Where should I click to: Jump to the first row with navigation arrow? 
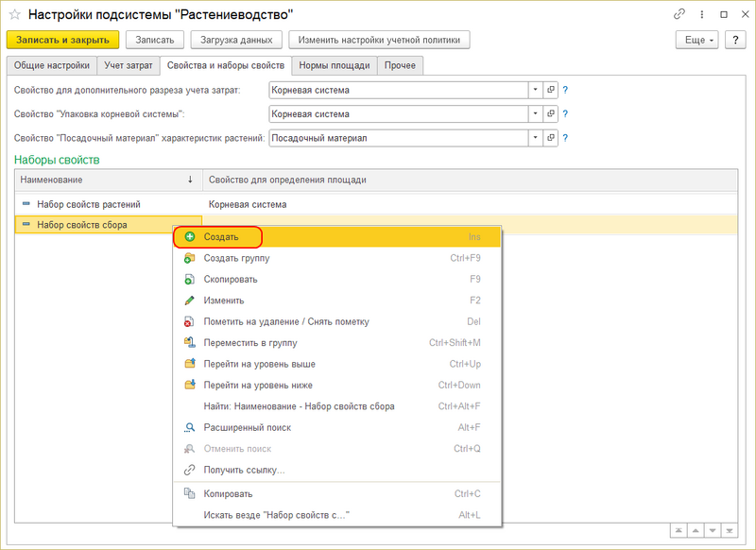coord(679,531)
